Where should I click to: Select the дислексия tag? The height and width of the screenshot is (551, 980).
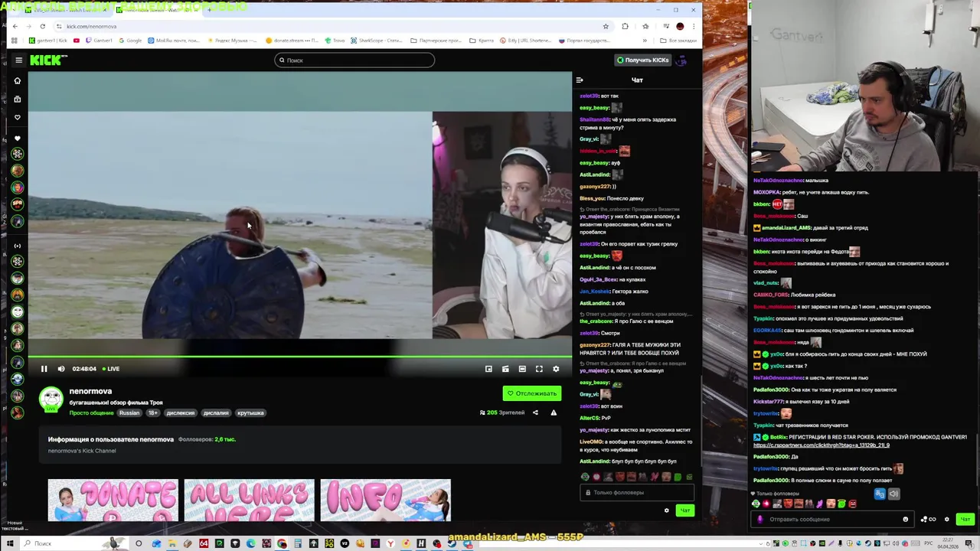(x=181, y=412)
